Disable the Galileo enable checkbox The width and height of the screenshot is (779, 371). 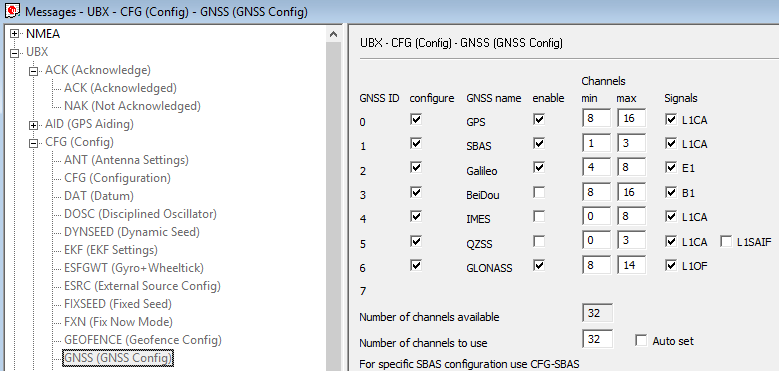[539, 168]
